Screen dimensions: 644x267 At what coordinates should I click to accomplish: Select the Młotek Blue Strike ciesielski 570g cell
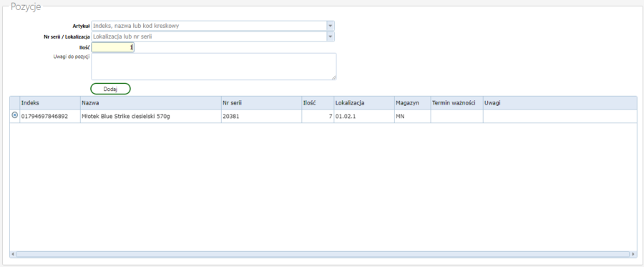coord(151,116)
